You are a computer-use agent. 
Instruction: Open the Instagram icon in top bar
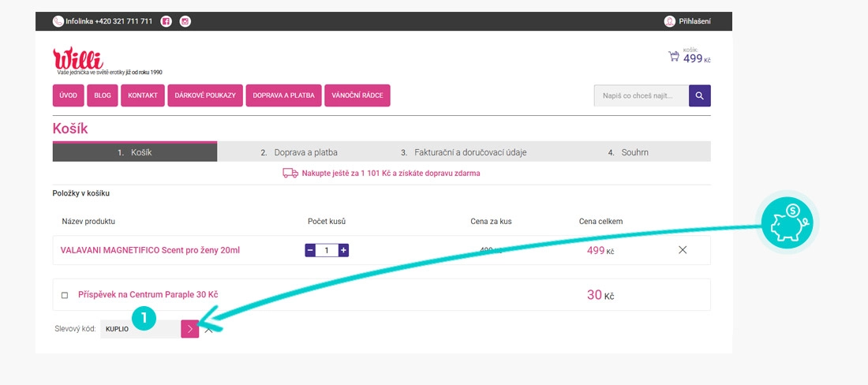pyautogui.click(x=185, y=21)
